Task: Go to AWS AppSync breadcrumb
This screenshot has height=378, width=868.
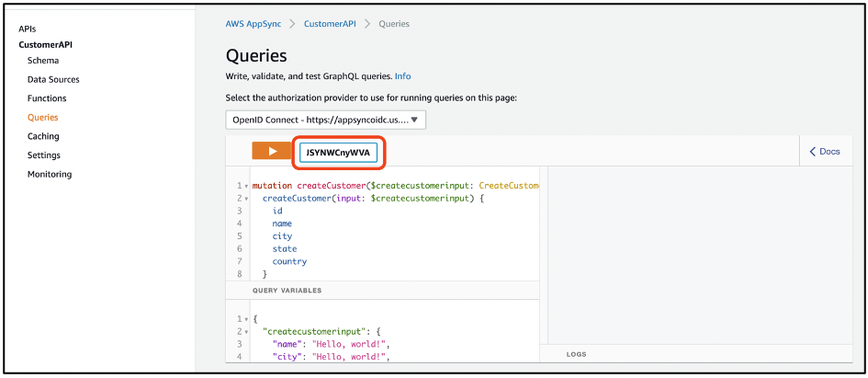Action: tap(254, 24)
